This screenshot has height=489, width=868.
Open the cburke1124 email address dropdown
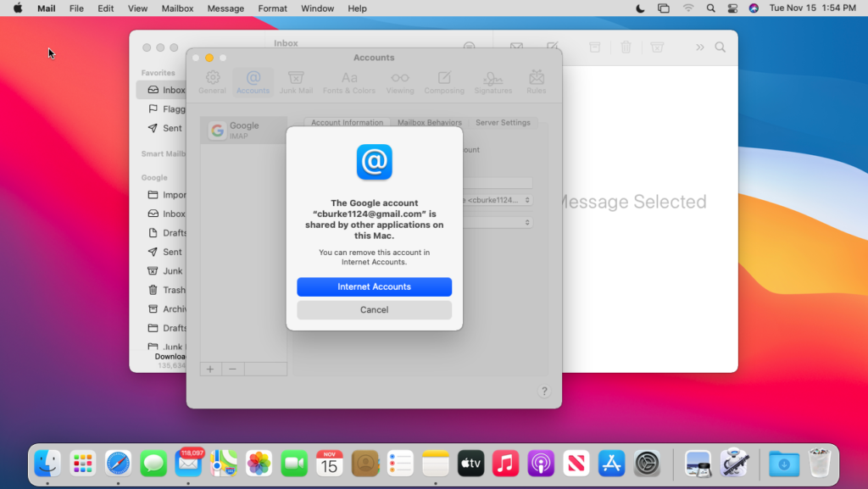[x=497, y=200]
